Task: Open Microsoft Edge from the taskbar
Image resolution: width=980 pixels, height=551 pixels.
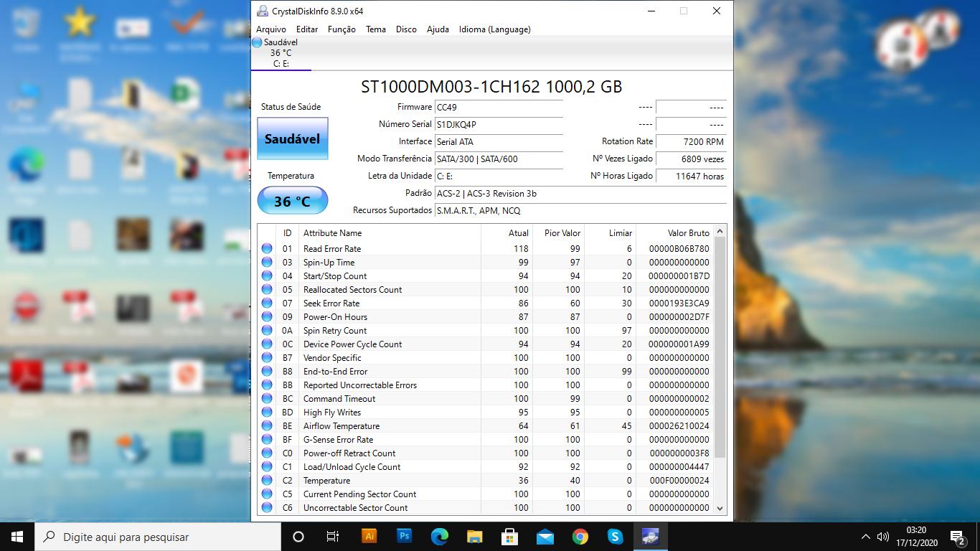Action: (439, 537)
